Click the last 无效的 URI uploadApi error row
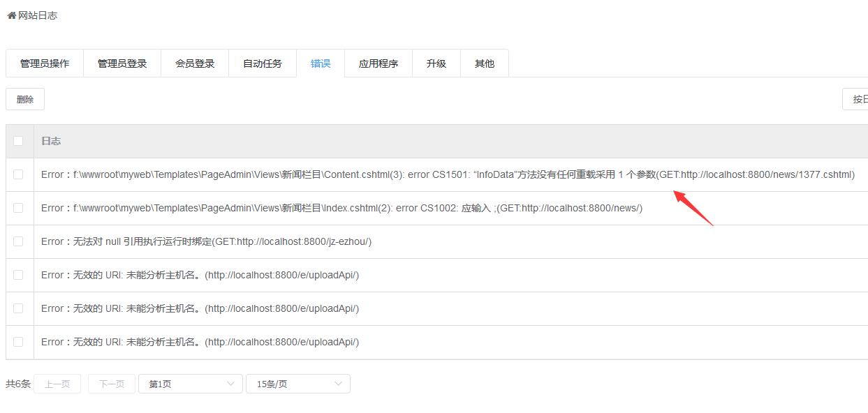 199,342
